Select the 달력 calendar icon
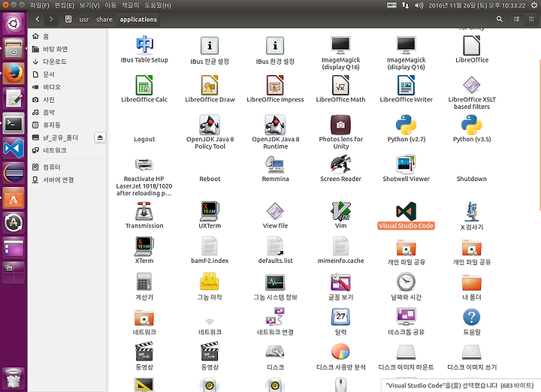Image resolution: width=541 pixels, height=392 pixels. tap(340, 316)
